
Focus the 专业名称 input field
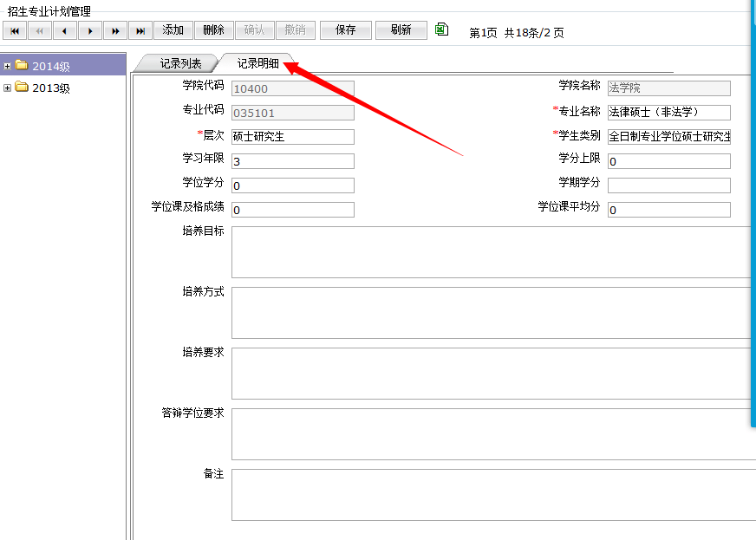(668, 113)
